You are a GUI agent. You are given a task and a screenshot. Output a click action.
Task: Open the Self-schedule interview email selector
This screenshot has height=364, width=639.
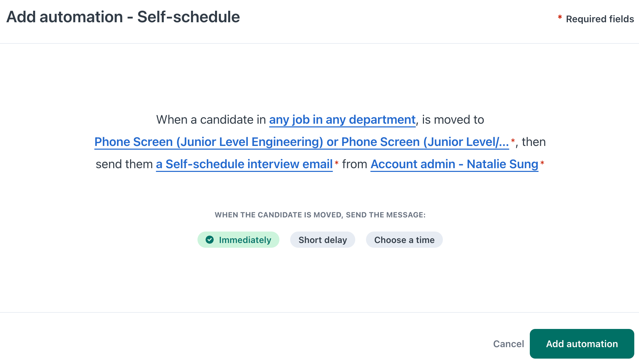(x=244, y=164)
